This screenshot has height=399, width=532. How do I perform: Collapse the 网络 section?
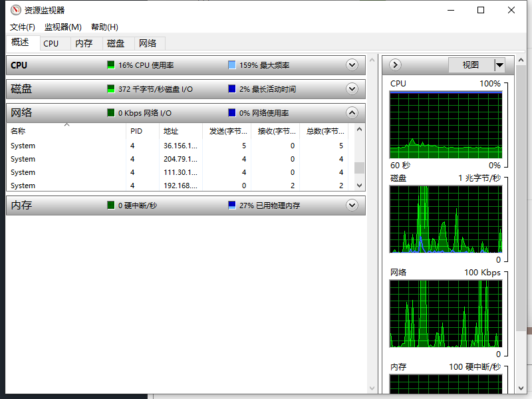[352, 113]
